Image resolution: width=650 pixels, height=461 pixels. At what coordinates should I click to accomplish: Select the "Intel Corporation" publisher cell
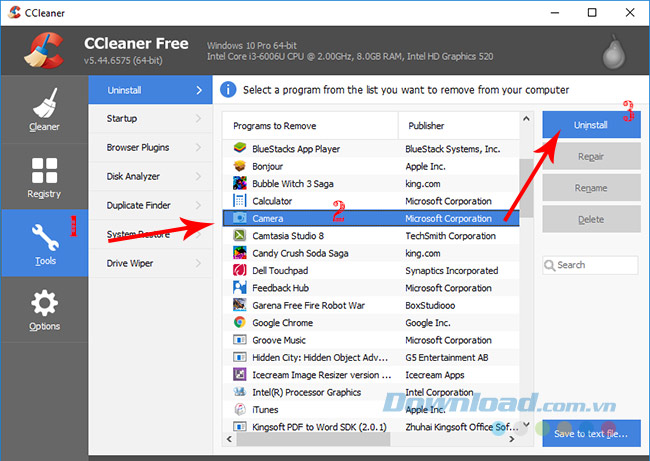pyautogui.click(x=439, y=392)
